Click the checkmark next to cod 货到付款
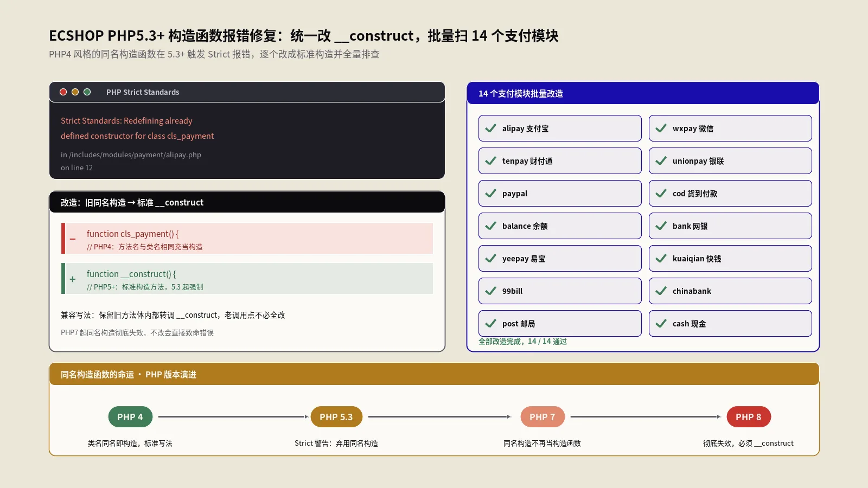This screenshot has height=488, width=868. point(661,194)
